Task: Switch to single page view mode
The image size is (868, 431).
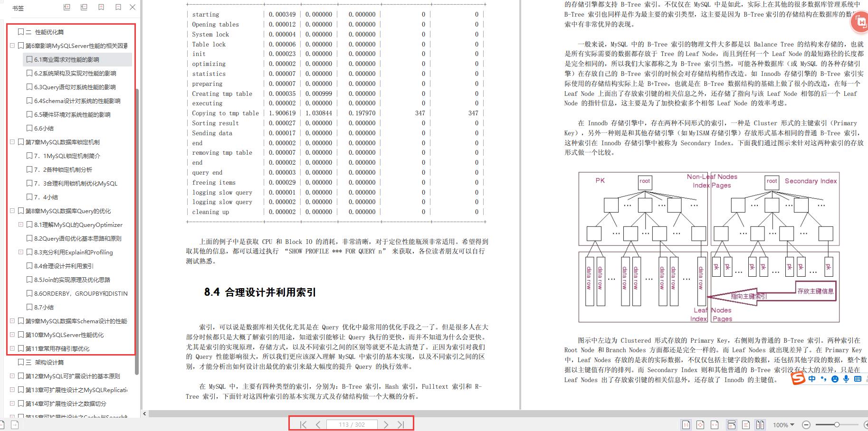Action: coord(746,425)
